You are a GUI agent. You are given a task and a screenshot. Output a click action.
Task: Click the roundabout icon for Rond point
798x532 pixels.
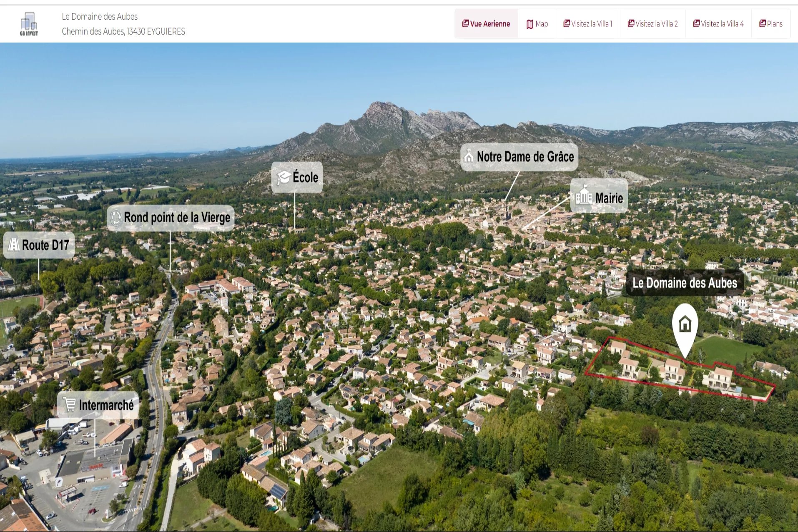click(x=116, y=218)
